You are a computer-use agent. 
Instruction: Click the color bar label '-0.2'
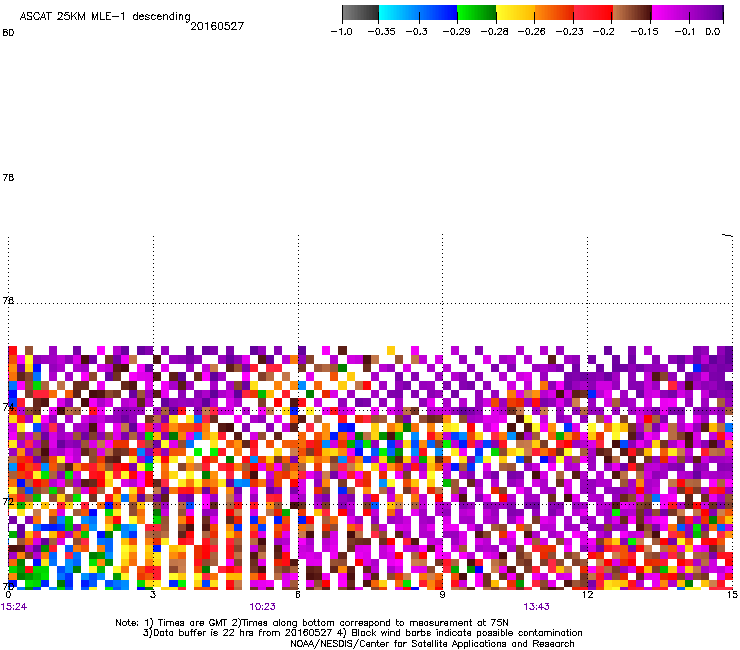[x=604, y=32]
